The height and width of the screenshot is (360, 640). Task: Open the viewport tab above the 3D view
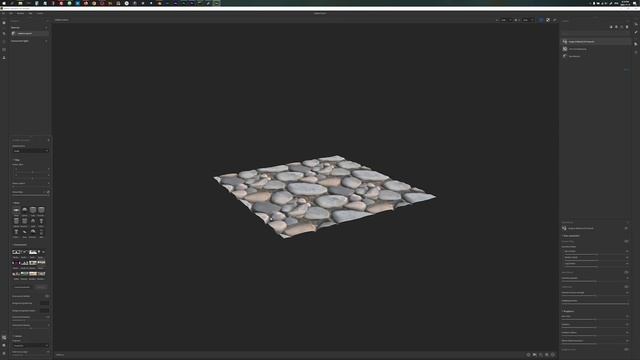click(x=62, y=20)
